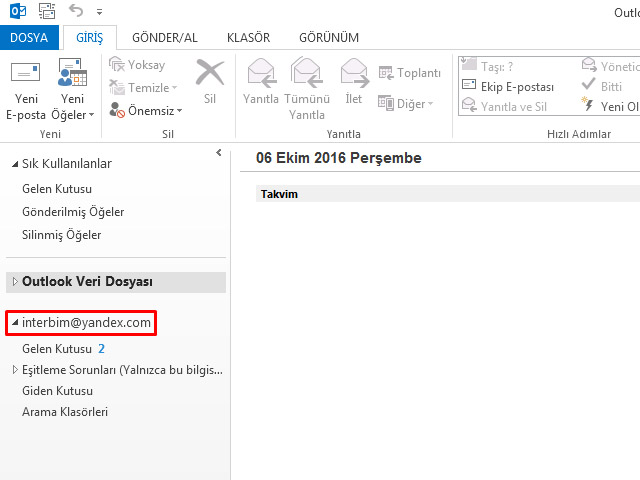Open the Diğer reply options dropdown
The image size is (640, 480).
(406, 103)
